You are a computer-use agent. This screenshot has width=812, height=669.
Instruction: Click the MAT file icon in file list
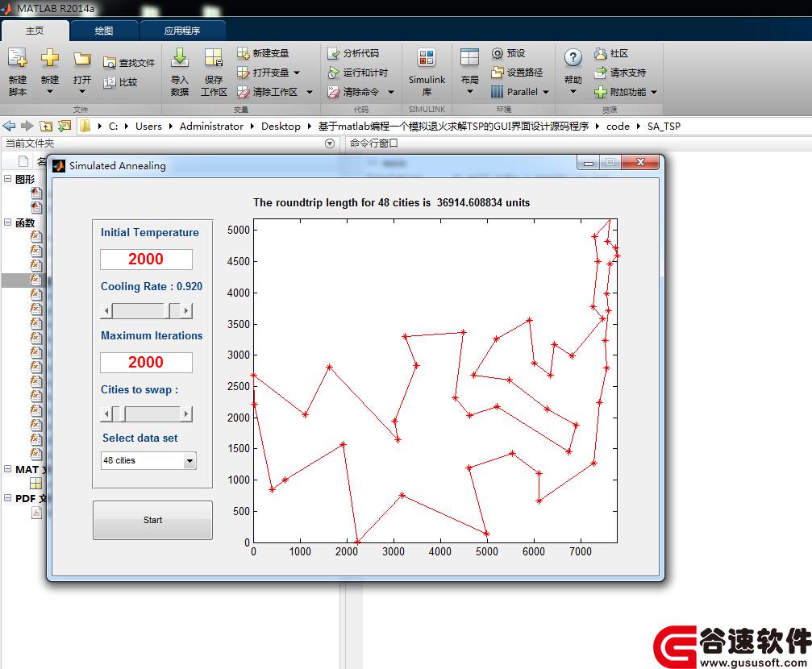click(35, 483)
